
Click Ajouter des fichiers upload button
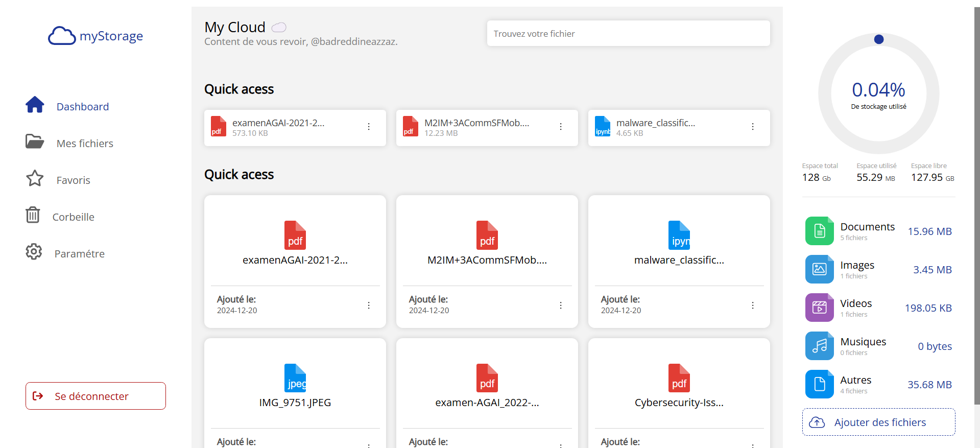point(878,422)
